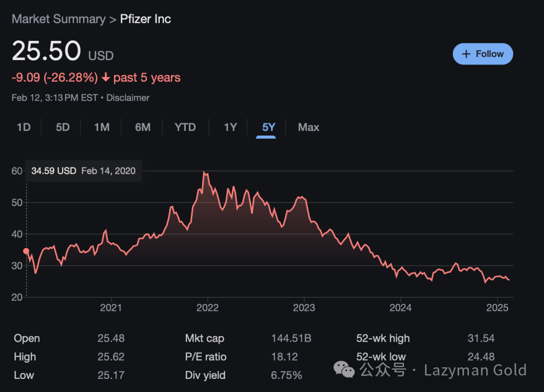
Task: Click the 50 y-axis label
Action: point(17,203)
